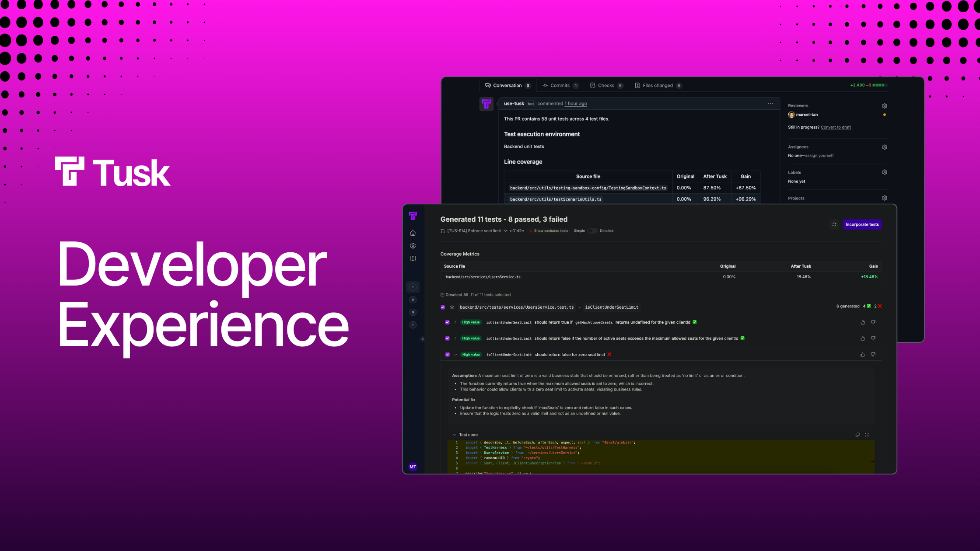Image resolution: width=980 pixels, height=551 pixels.
Task: Select the G workspace circle in the sidebar
Action: point(413,312)
